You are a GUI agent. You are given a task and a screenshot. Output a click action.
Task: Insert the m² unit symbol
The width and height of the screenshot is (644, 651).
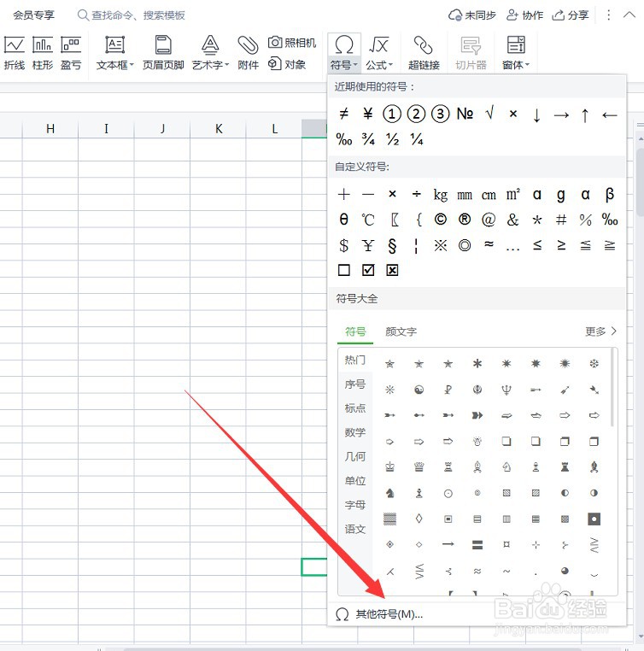pos(512,194)
